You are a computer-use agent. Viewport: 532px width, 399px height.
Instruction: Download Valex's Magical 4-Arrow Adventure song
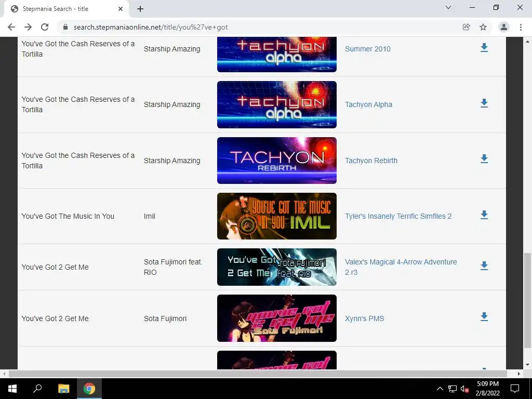click(x=484, y=266)
